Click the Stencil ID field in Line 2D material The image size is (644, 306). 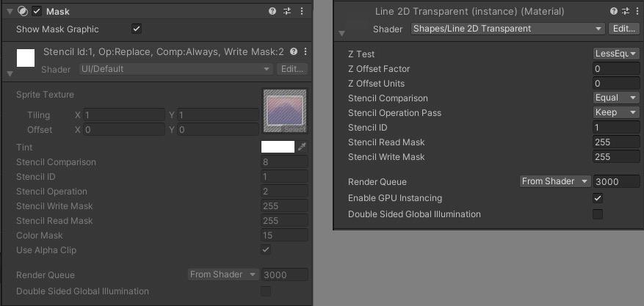[616, 128]
